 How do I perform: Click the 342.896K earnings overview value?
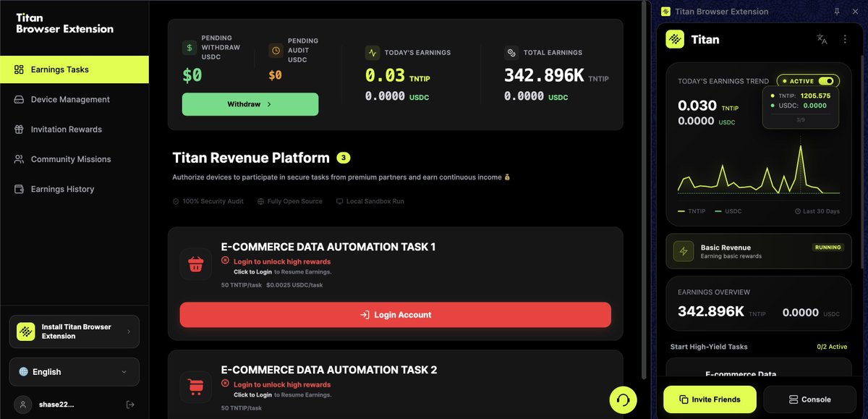711,312
